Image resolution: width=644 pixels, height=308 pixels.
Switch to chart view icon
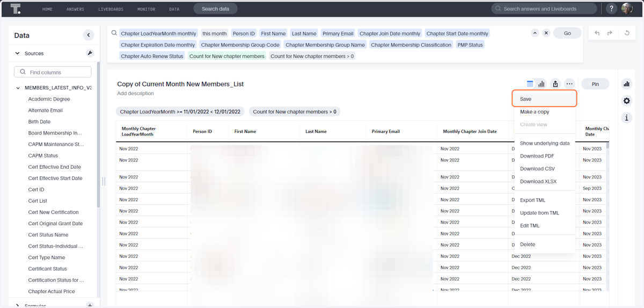541,84
